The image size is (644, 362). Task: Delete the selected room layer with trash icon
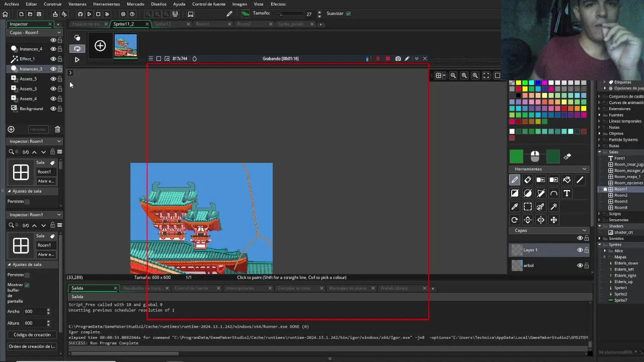(x=57, y=129)
